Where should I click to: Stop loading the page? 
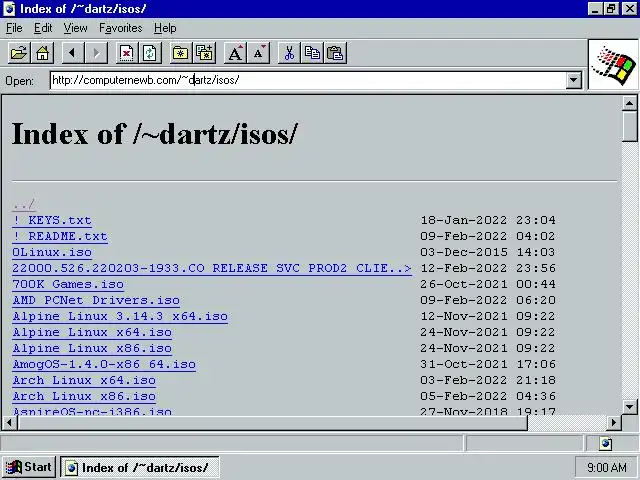click(127, 53)
